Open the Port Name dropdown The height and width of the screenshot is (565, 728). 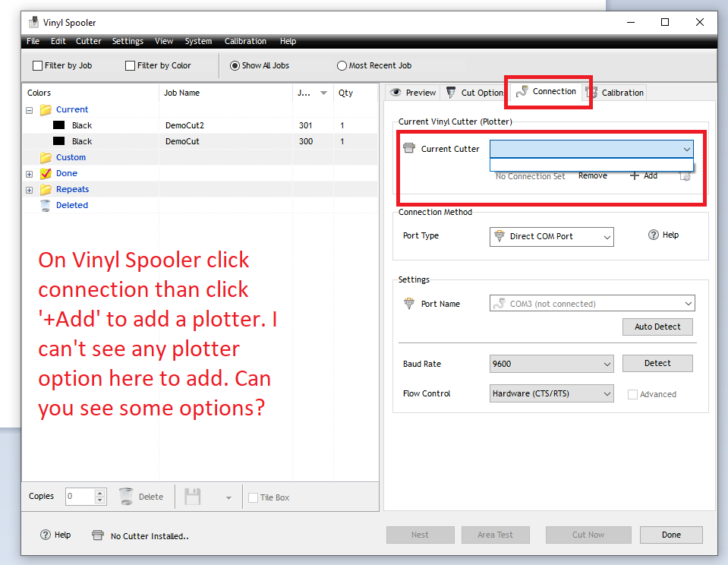592,304
